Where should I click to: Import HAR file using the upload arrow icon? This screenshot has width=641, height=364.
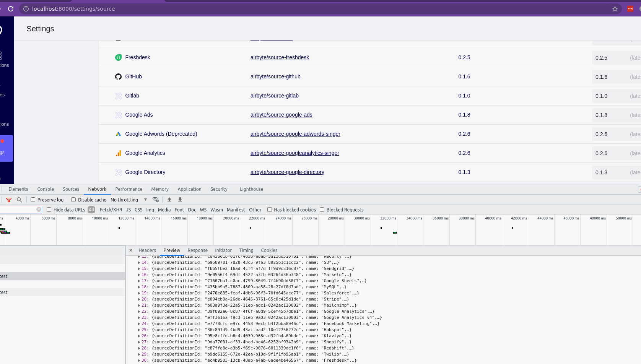coord(169,200)
